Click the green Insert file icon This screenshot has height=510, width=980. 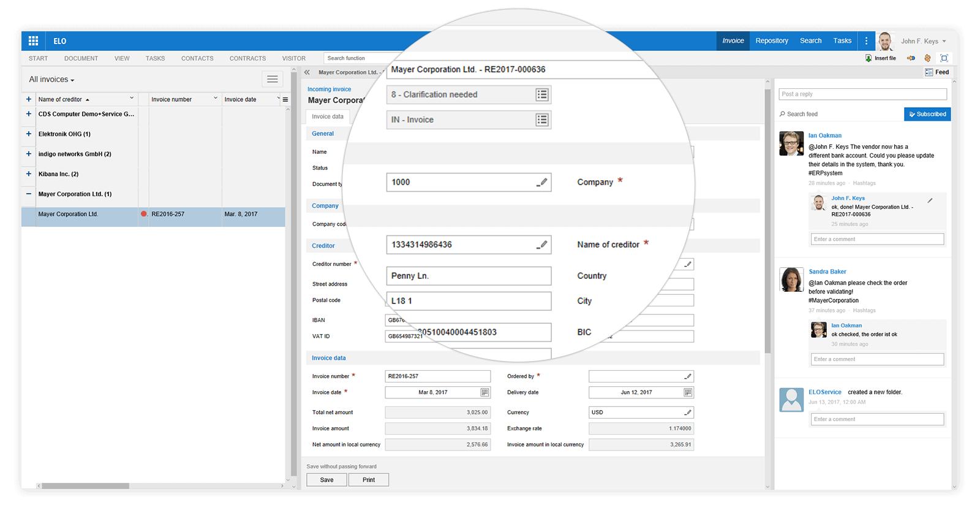[868, 58]
